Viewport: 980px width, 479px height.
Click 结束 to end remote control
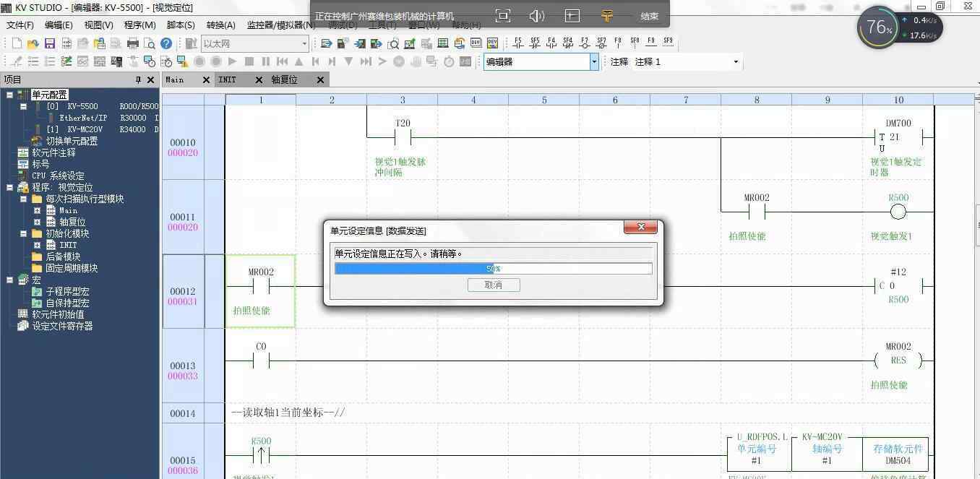649,16
